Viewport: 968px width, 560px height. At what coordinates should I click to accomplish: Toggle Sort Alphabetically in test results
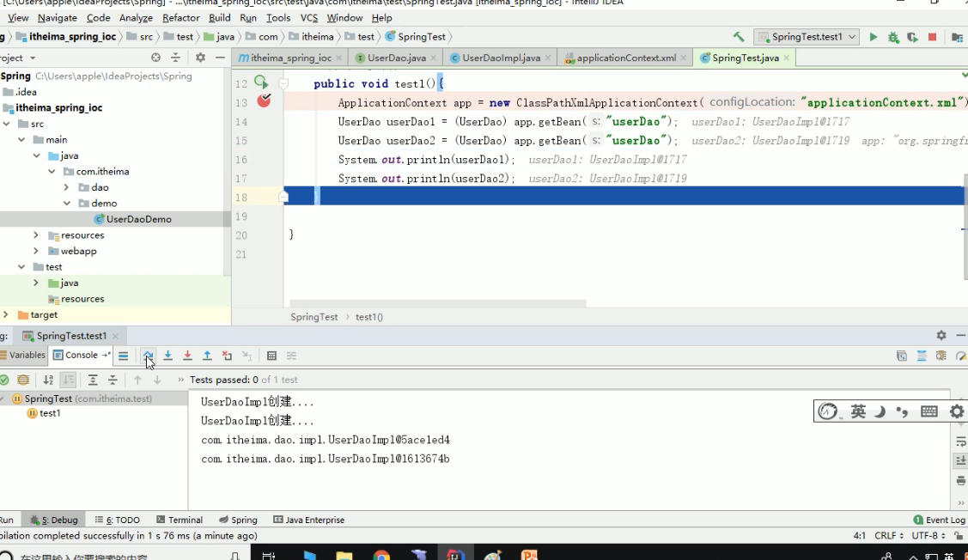48,380
